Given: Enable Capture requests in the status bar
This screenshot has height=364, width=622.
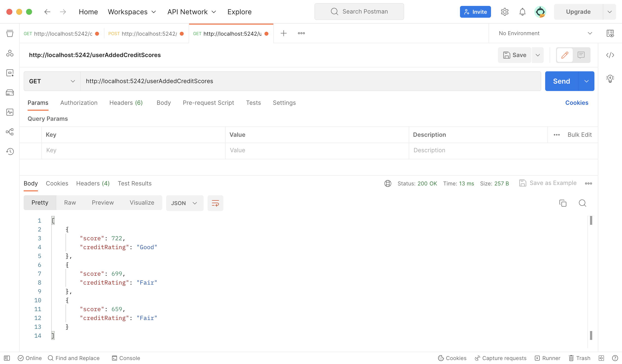Looking at the screenshot, I should pyautogui.click(x=500, y=358).
